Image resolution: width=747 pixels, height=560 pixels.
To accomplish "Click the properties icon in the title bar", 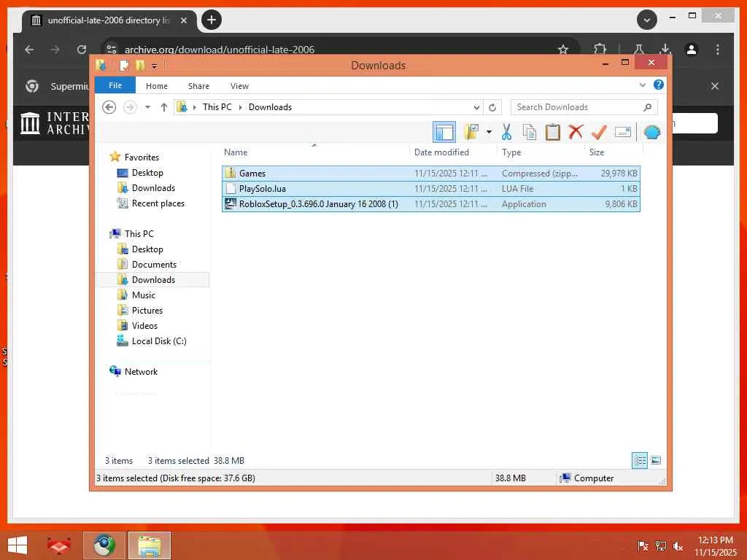I will [x=124, y=66].
